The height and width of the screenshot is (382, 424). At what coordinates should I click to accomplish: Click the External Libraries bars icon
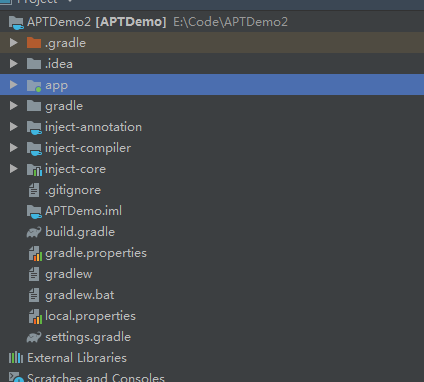(16, 358)
